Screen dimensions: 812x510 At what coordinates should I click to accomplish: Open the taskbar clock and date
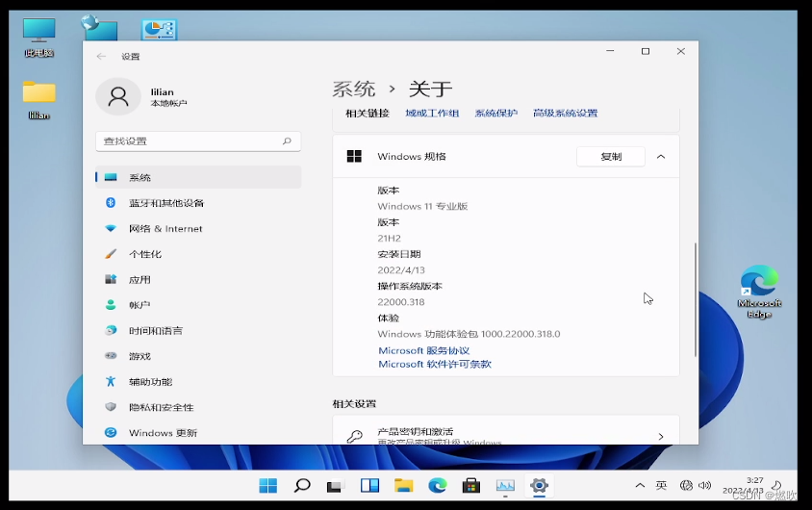click(744, 485)
